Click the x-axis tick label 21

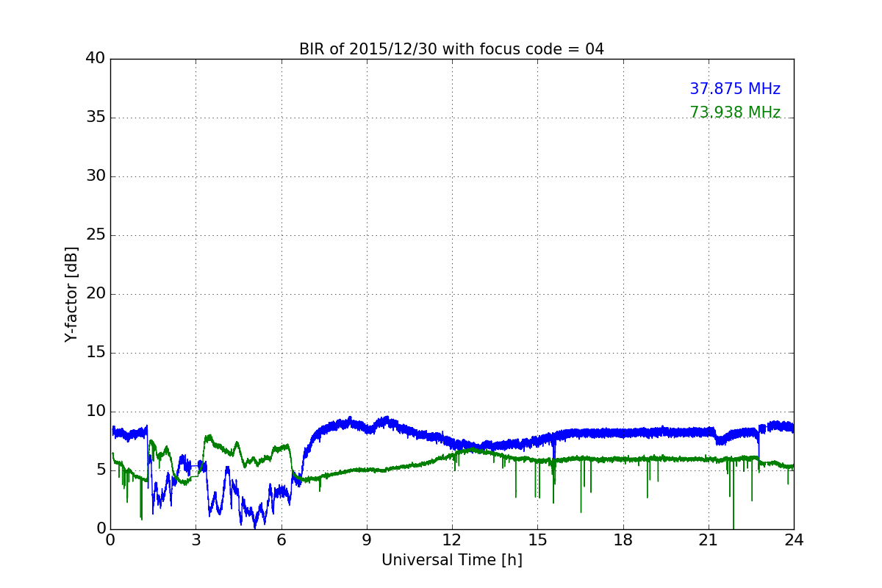709,540
